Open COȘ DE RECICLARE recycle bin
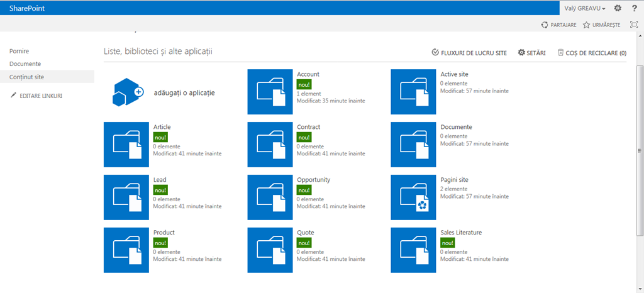Image resolution: width=644 pixels, height=293 pixels. coord(592,53)
